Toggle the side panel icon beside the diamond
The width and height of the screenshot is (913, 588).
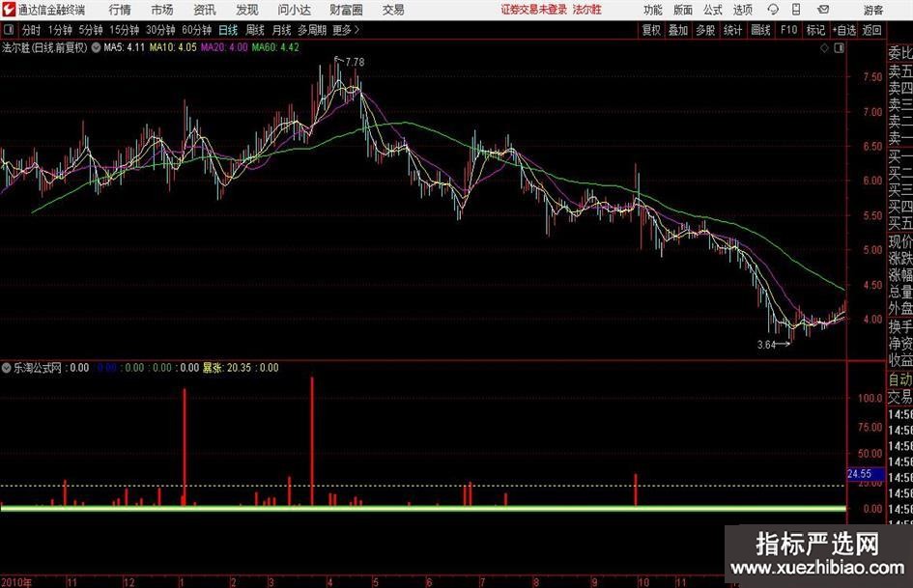pos(838,46)
